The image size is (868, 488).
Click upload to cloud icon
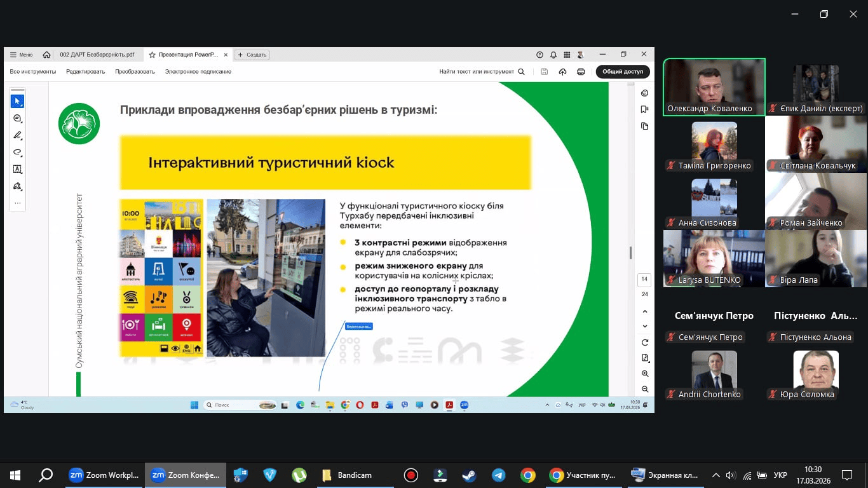562,72
